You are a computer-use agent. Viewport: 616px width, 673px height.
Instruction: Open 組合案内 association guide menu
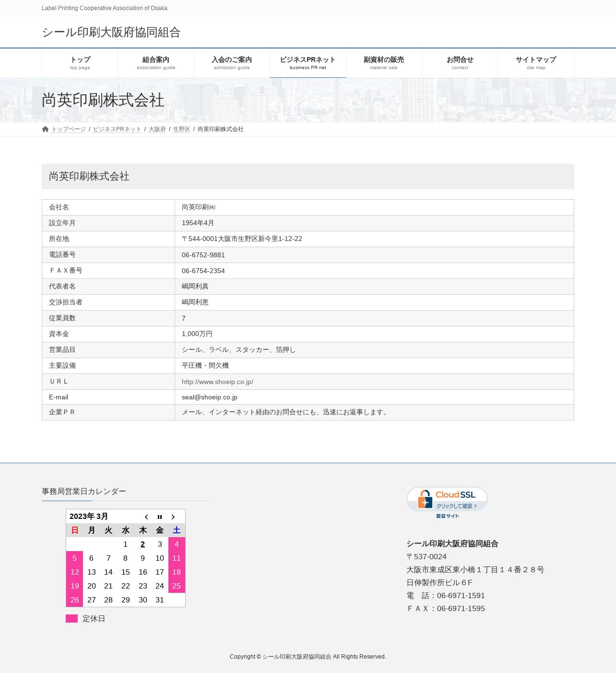coord(156,63)
